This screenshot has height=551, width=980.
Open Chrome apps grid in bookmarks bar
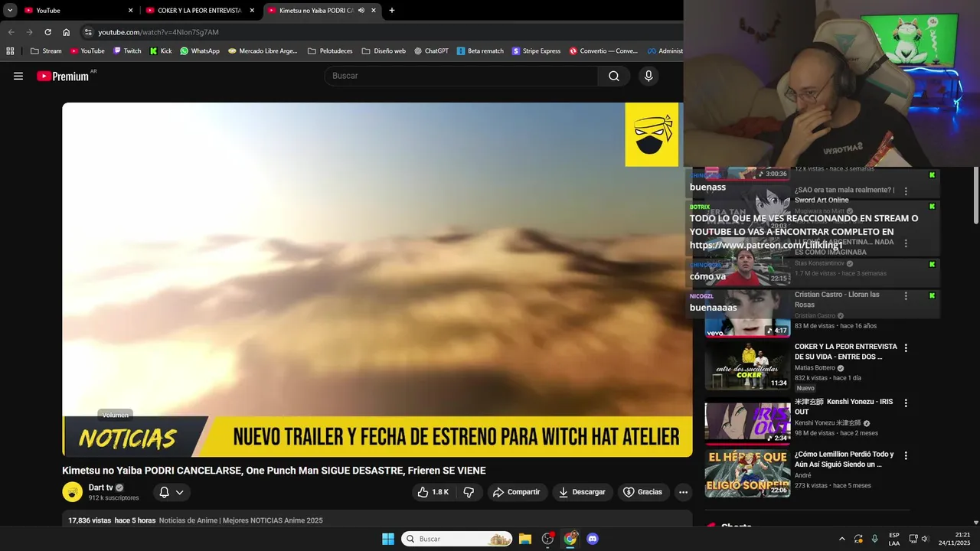10,51
